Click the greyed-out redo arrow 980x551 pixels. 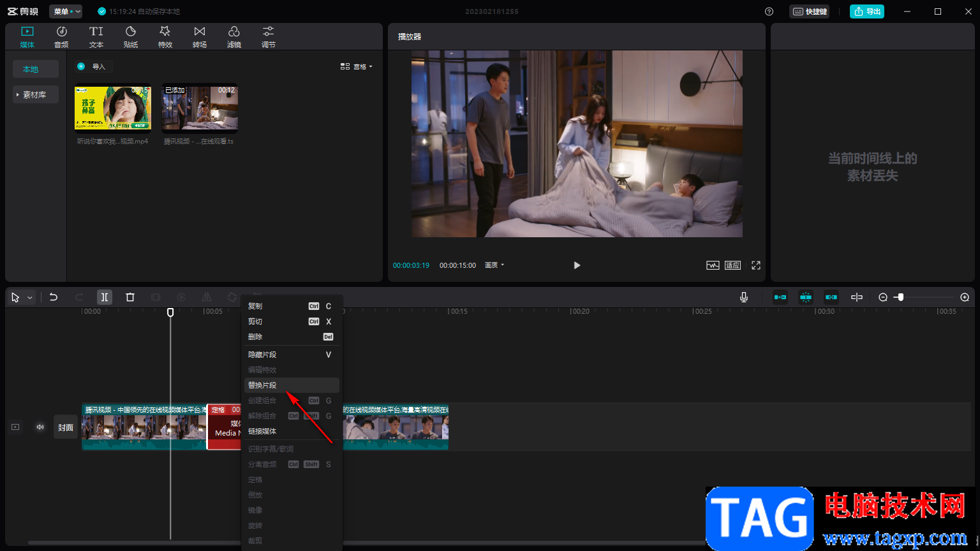79,297
